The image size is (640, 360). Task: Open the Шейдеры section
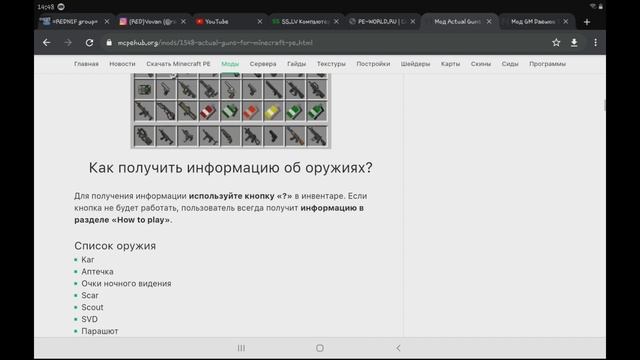(415, 64)
